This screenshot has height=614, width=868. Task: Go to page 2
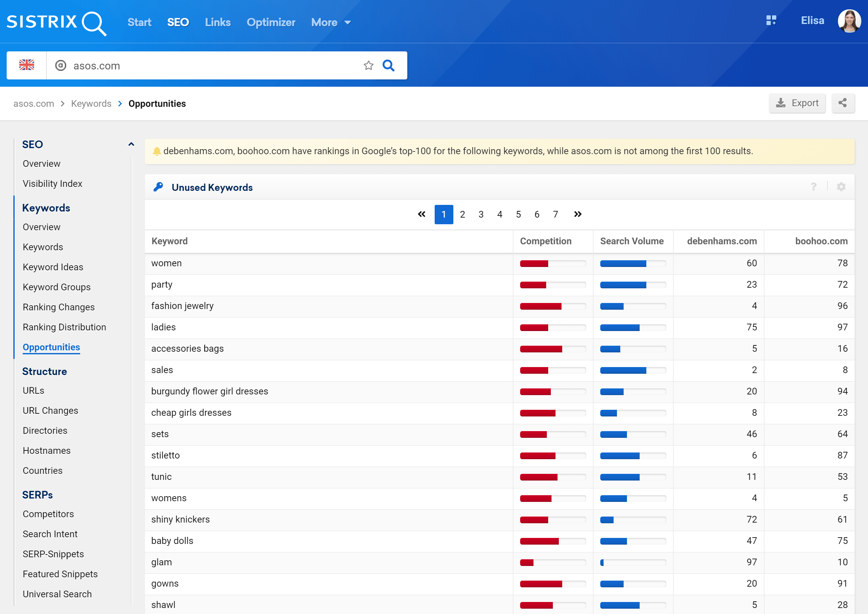462,214
